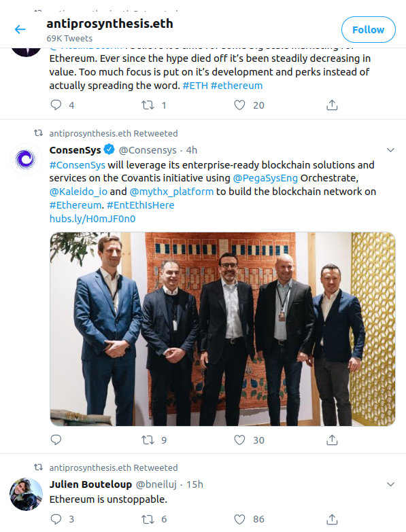Reply to the Ethereum marketing tweet
The height and width of the screenshot is (532, 406).
click(x=56, y=105)
